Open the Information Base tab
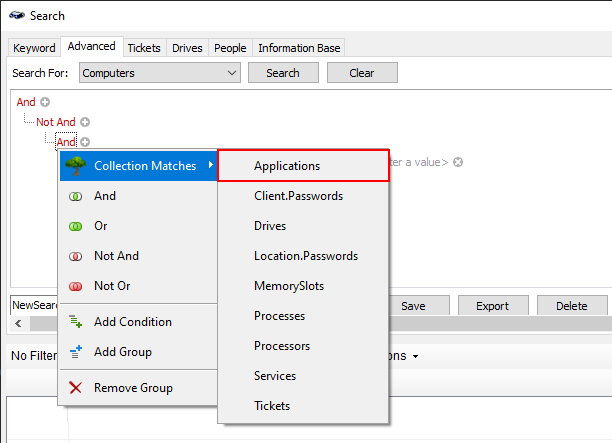 coord(299,48)
